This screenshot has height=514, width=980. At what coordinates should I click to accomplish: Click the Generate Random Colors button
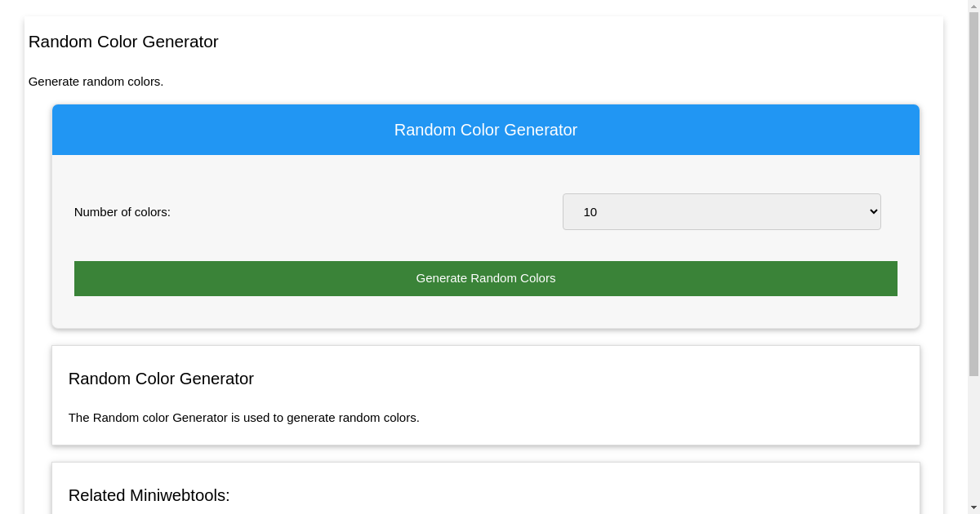[x=486, y=278]
